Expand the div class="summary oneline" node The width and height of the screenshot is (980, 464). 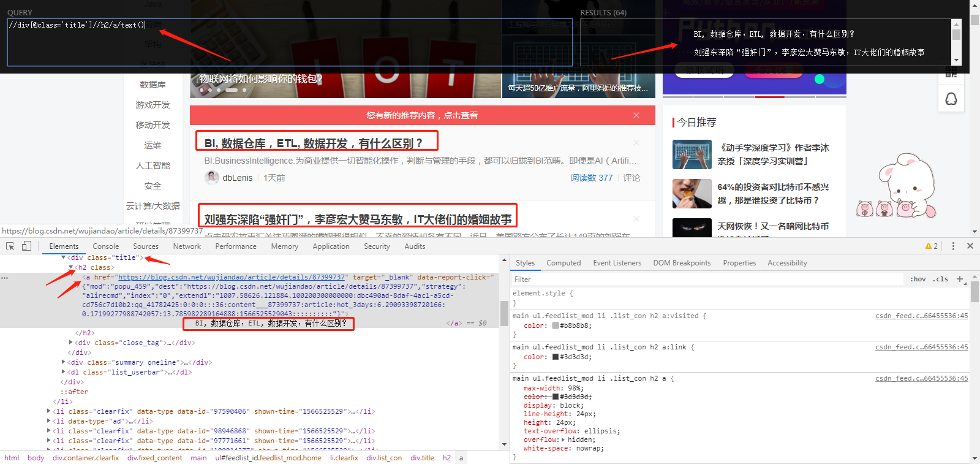pyautogui.click(x=64, y=362)
